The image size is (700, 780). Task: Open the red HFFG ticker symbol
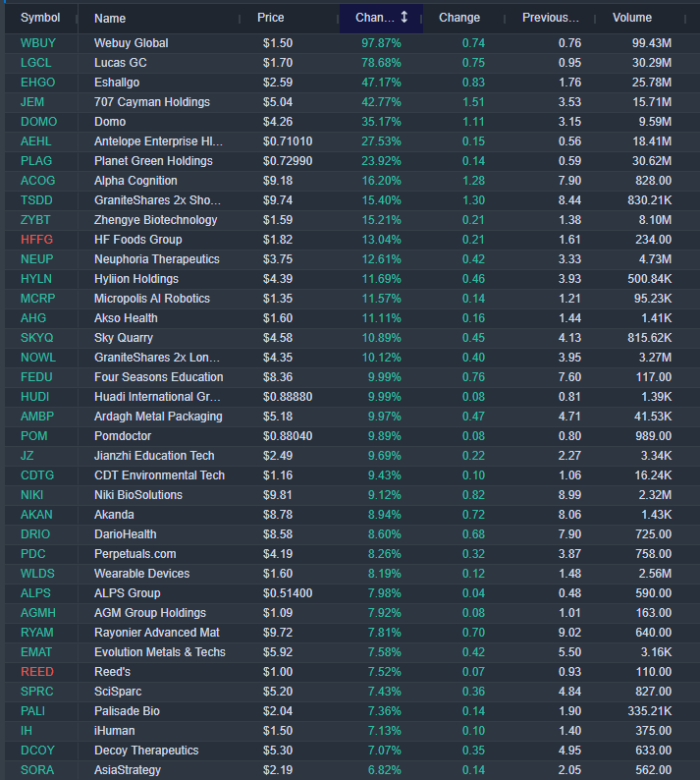[x=36, y=240]
